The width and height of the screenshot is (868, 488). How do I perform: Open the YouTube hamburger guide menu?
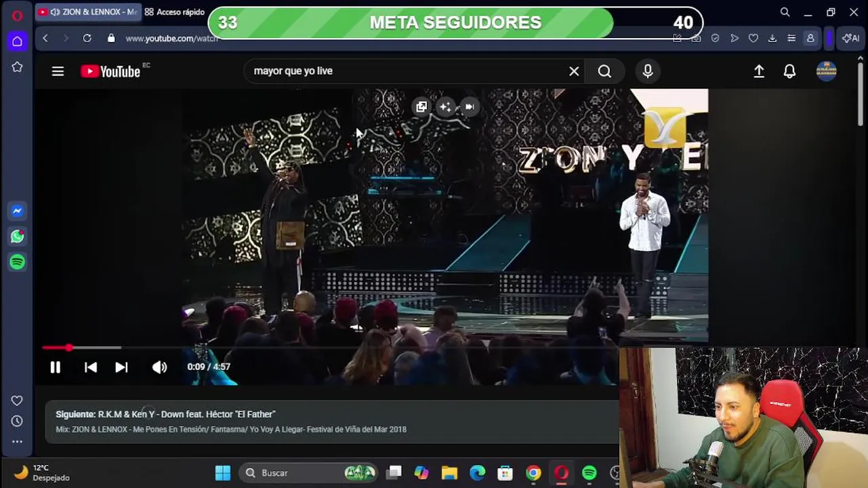point(58,71)
